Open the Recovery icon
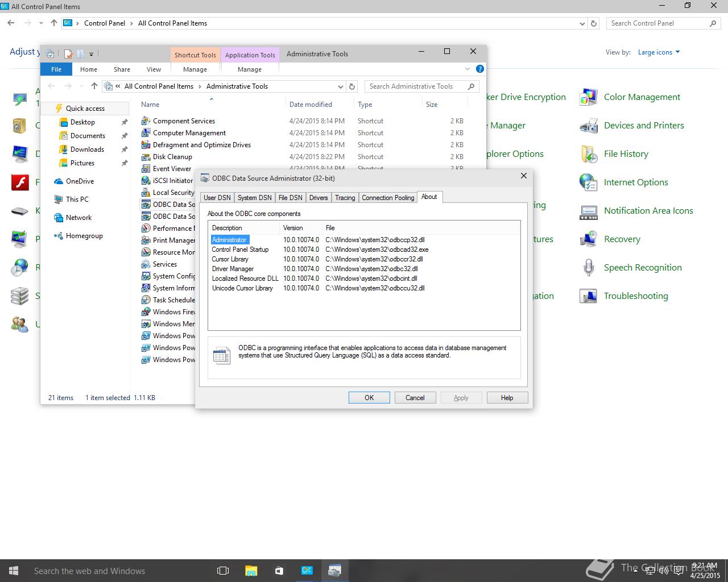Screen dimensions: 728x582 [588, 239]
